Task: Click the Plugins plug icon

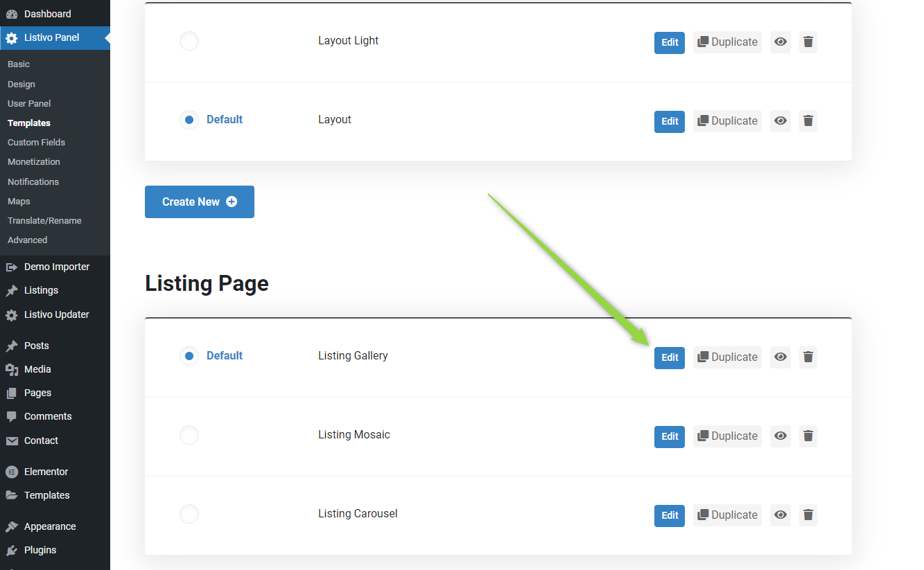Action: click(x=12, y=550)
